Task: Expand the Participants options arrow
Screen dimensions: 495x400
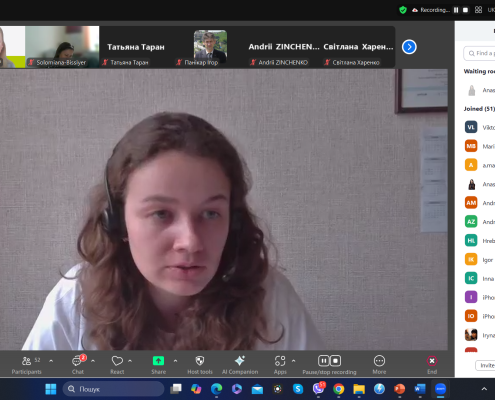Action: tap(51, 361)
